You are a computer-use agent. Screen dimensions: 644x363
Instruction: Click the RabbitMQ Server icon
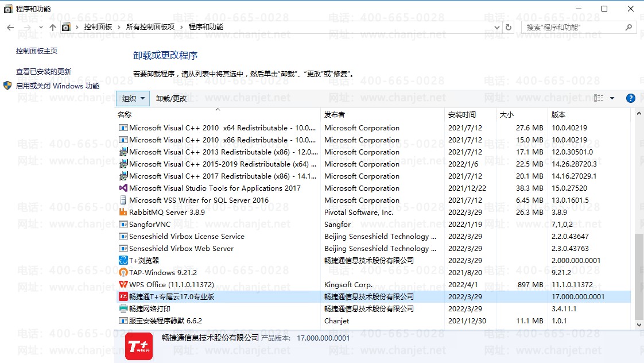123,212
